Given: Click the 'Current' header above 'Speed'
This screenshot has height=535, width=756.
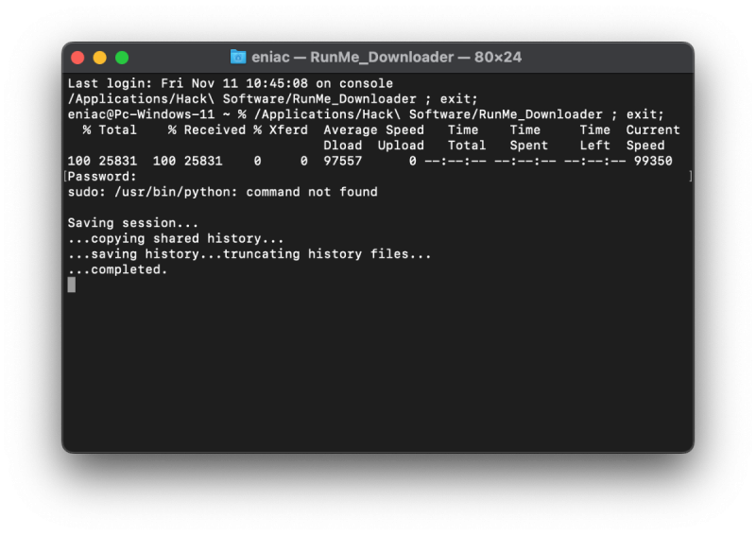Looking at the screenshot, I should pyautogui.click(x=653, y=129).
